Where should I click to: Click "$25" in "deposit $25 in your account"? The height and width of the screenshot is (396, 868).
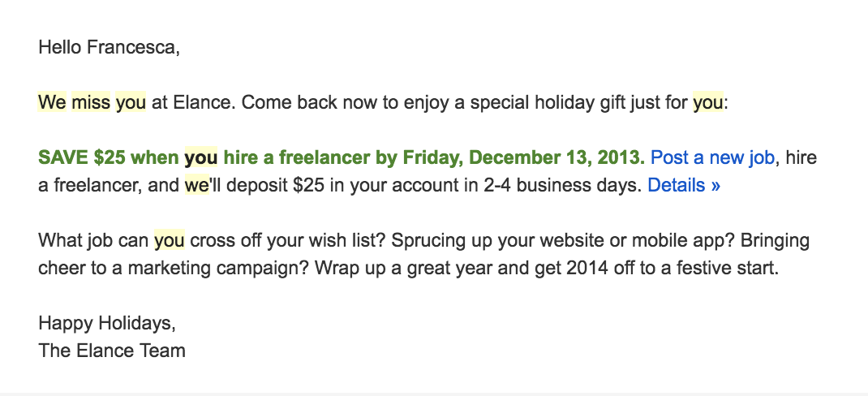(x=308, y=186)
